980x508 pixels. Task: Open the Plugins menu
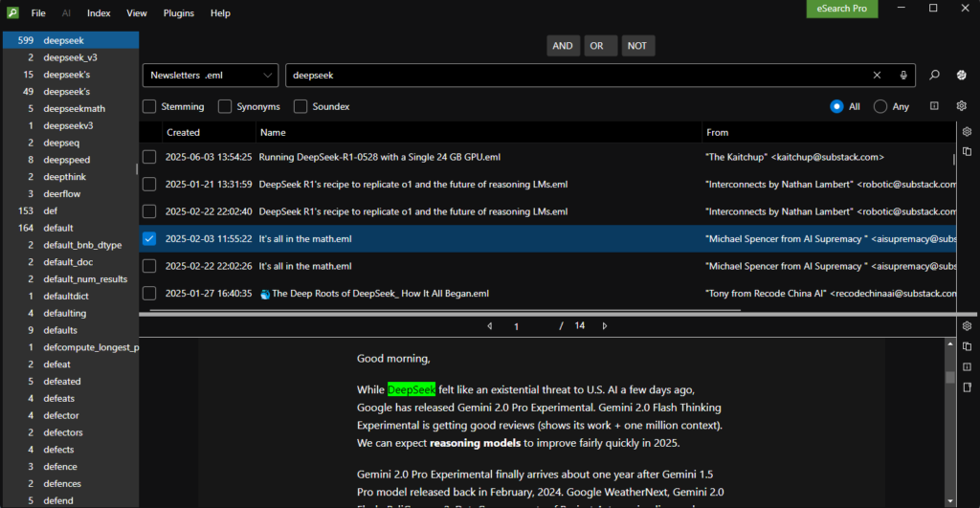[179, 12]
